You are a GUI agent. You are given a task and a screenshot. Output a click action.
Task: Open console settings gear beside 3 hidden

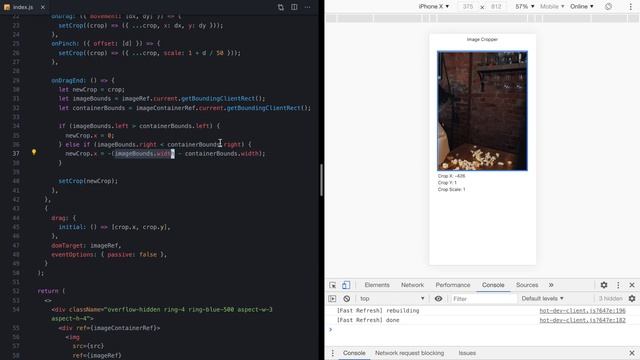pos(632,298)
